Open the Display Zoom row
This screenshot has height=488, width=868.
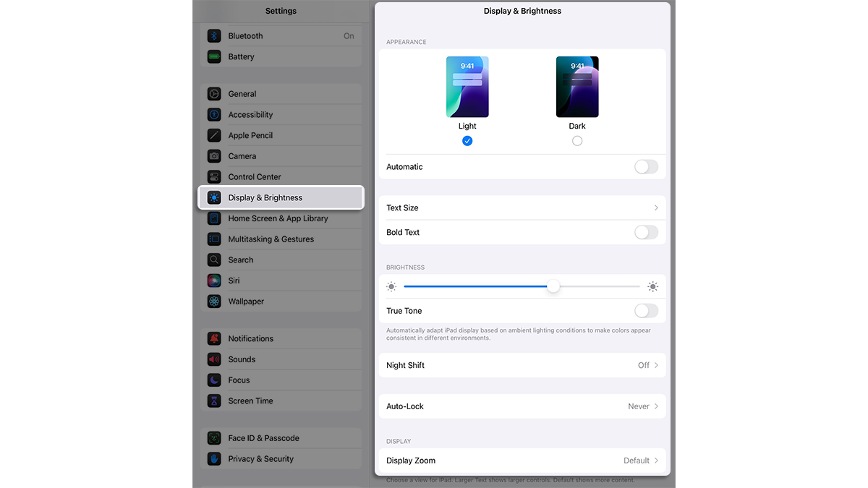[522, 461]
